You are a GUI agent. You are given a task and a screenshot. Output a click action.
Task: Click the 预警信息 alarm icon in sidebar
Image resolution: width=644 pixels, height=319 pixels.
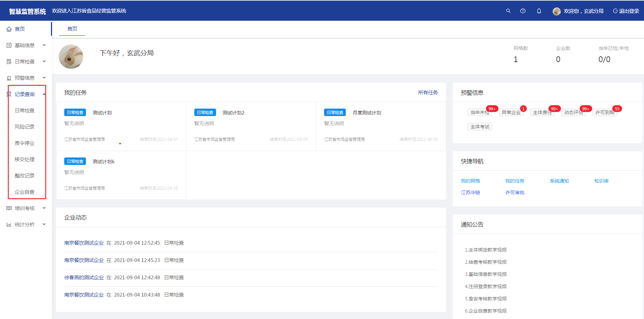click(x=9, y=78)
